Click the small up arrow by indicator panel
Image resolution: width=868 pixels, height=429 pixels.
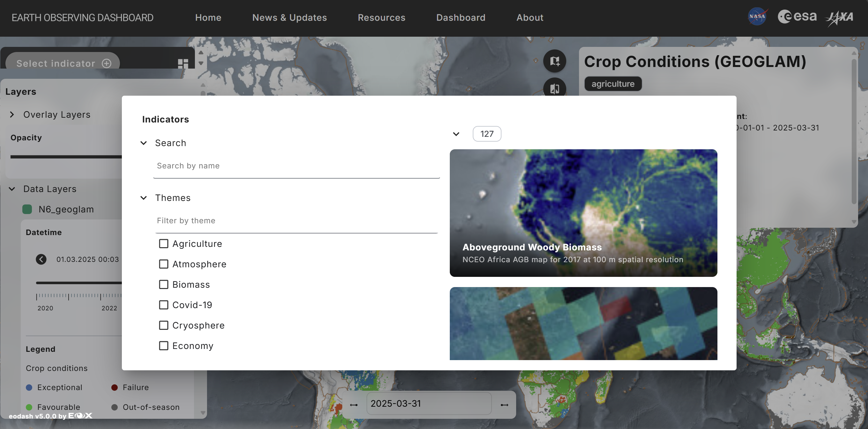click(x=201, y=53)
